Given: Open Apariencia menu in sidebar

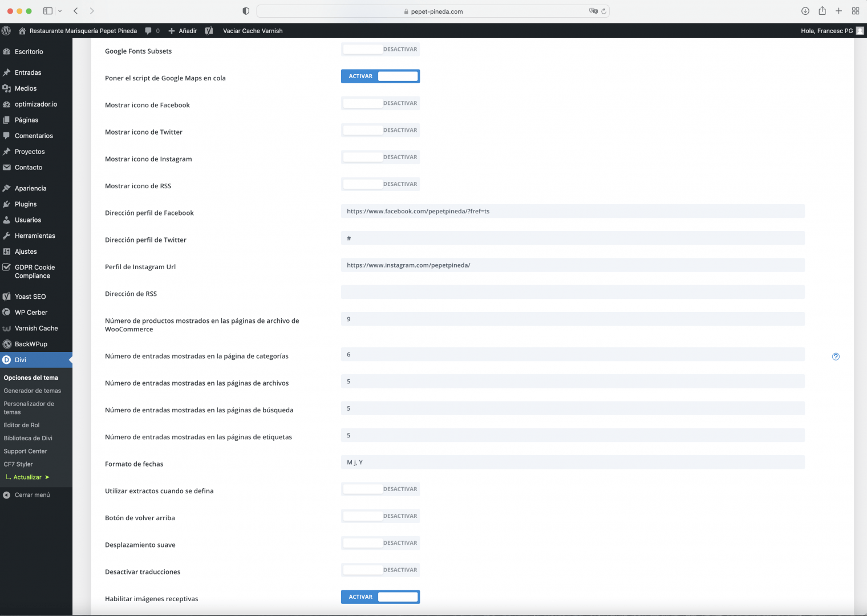Looking at the screenshot, I should (x=36, y=188).
